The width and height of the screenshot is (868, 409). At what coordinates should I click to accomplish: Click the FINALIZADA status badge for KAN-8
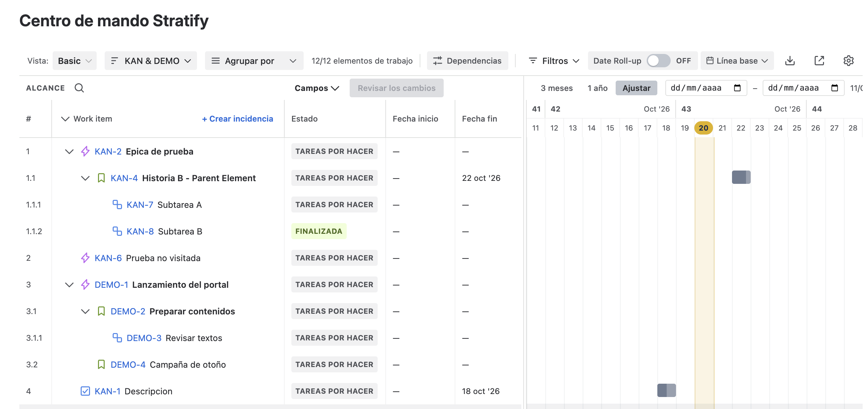(x=319, y=231)
